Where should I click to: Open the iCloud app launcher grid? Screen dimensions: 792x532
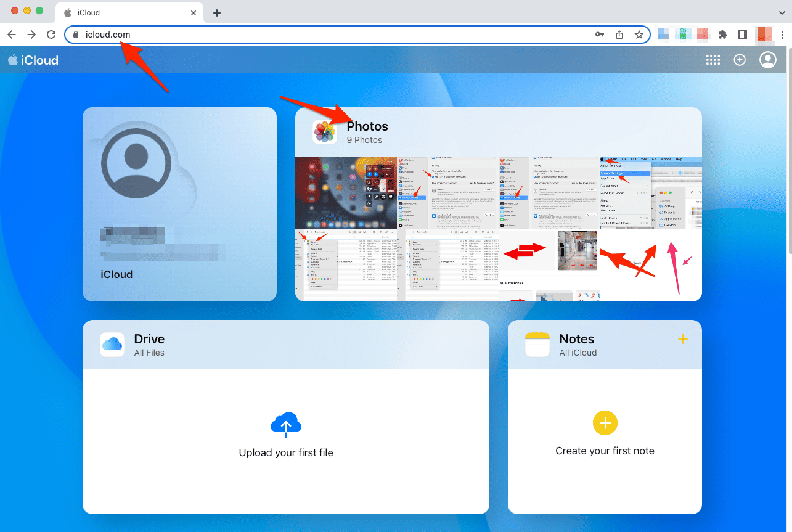coord(713,60)
